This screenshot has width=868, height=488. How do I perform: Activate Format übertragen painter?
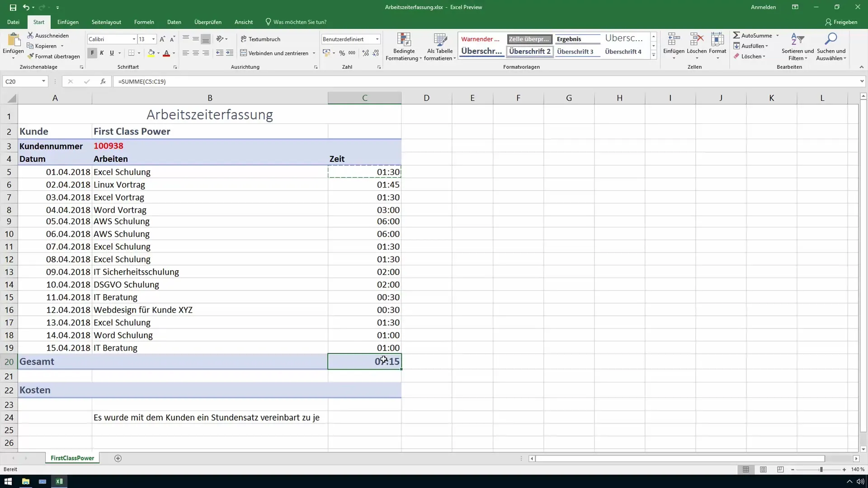click(53, 56)
